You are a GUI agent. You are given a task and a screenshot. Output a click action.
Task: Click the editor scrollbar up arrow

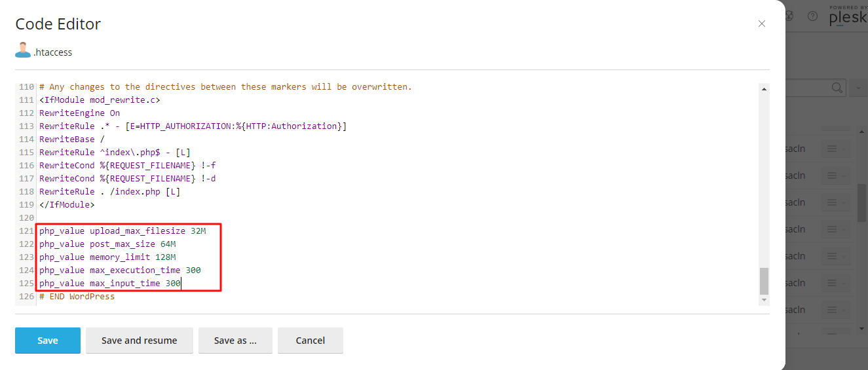(764, 88)
